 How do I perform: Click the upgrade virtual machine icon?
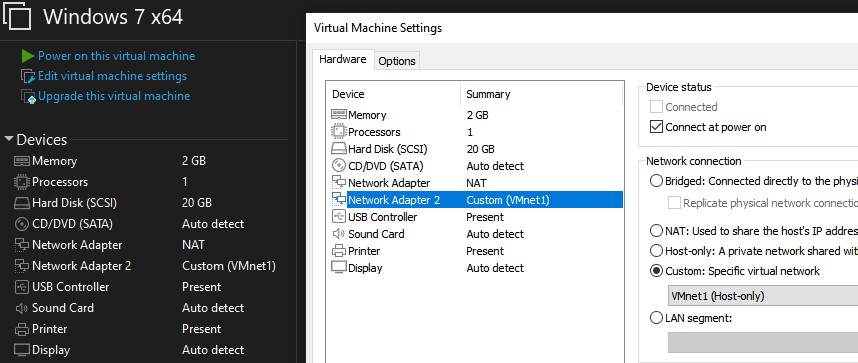point(28,96)
